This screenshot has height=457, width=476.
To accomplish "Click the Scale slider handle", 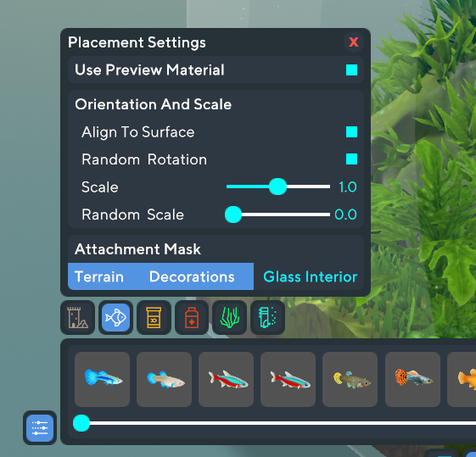I will (277, 187).
